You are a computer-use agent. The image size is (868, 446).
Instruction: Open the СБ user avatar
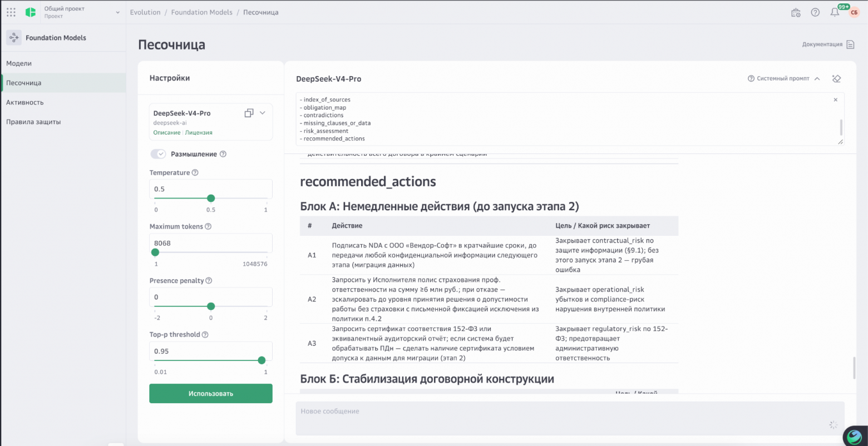[854, 12]
